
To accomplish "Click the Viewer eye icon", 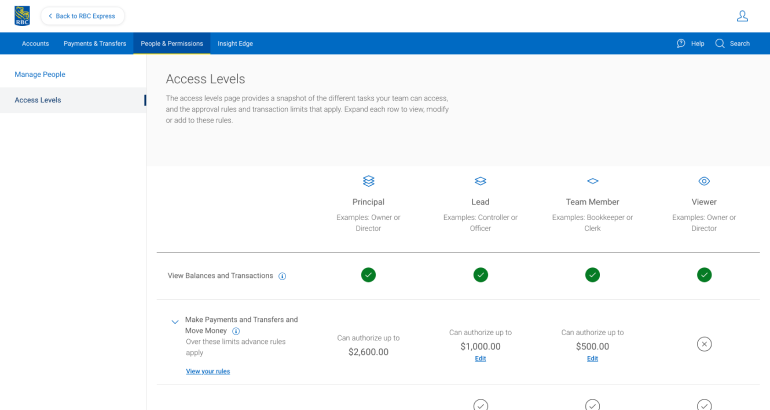I will 704,181.
